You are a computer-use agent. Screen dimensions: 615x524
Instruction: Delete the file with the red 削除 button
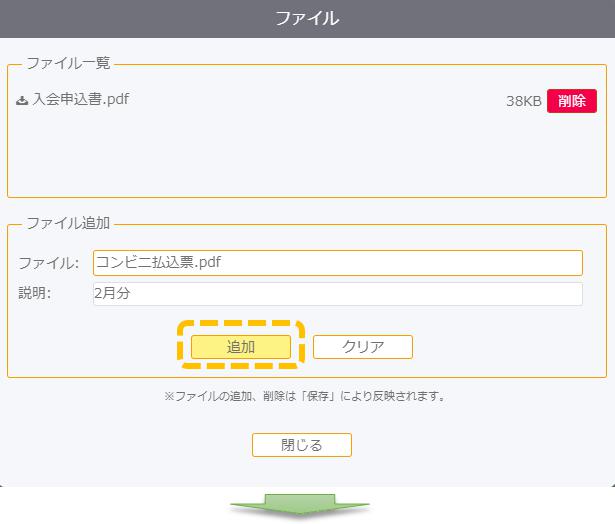(x=572, y=101)
